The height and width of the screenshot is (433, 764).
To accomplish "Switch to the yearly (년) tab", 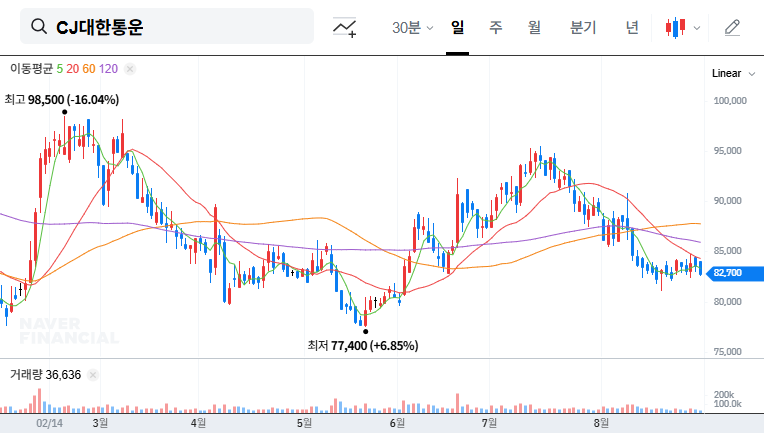I will point(632,27).
